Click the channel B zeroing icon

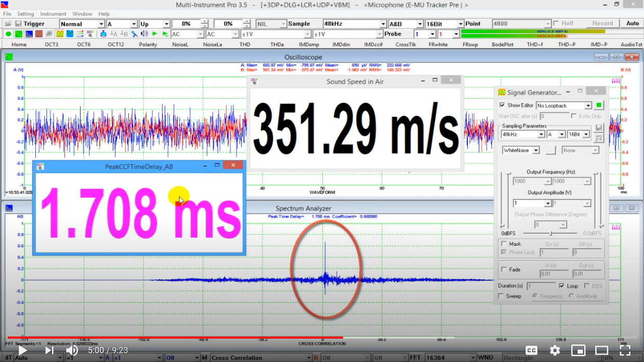pos(124,34)
